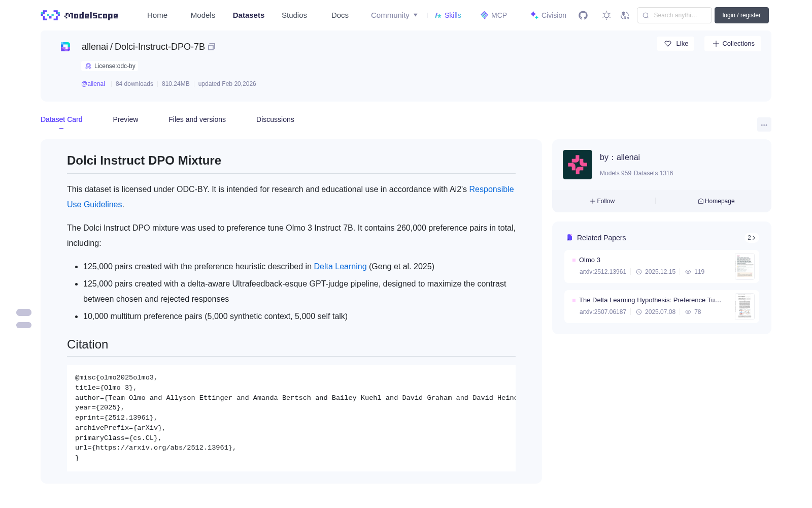Click the MCP diamond icon

click(484, 15)
